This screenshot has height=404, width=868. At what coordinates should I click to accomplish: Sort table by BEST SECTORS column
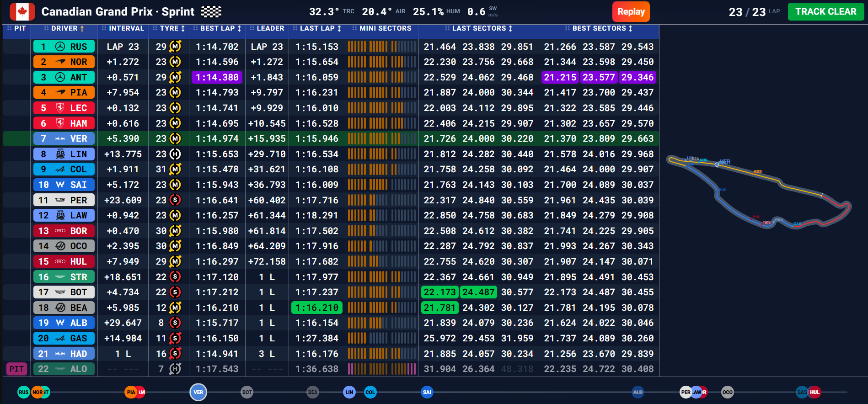click(x=599, y=28)
